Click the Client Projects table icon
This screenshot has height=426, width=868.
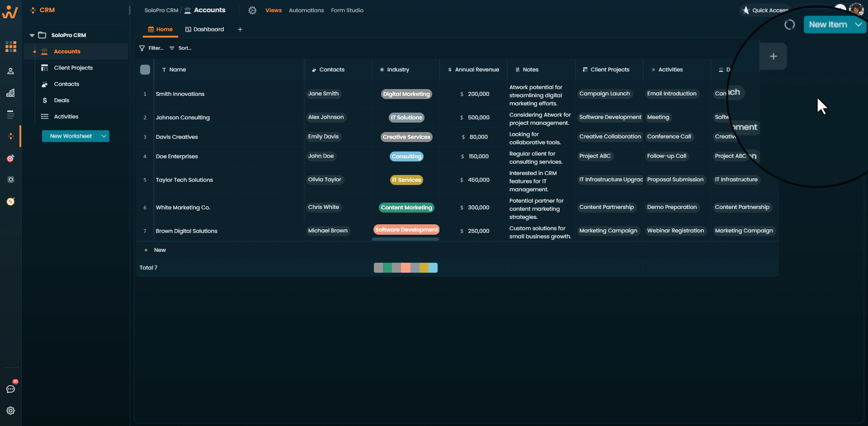click(45, 68)
